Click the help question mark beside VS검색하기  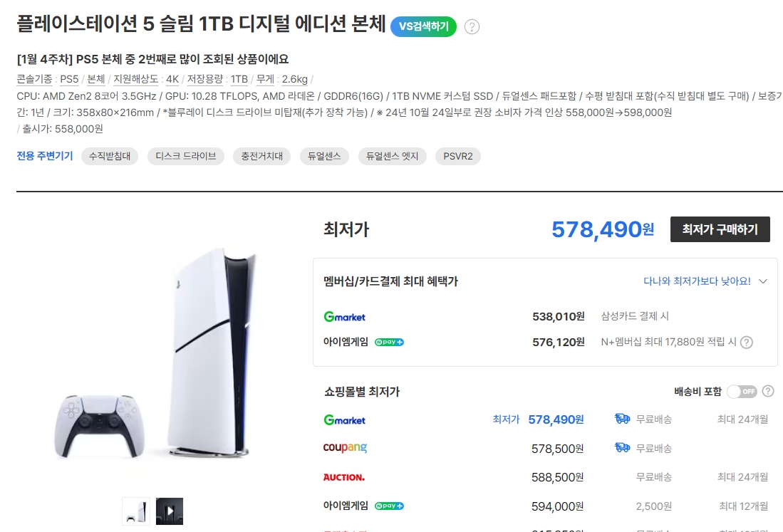pos(472,27)
